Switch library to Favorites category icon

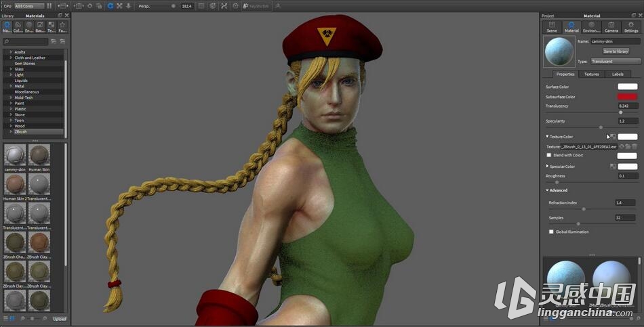point(62,27)
